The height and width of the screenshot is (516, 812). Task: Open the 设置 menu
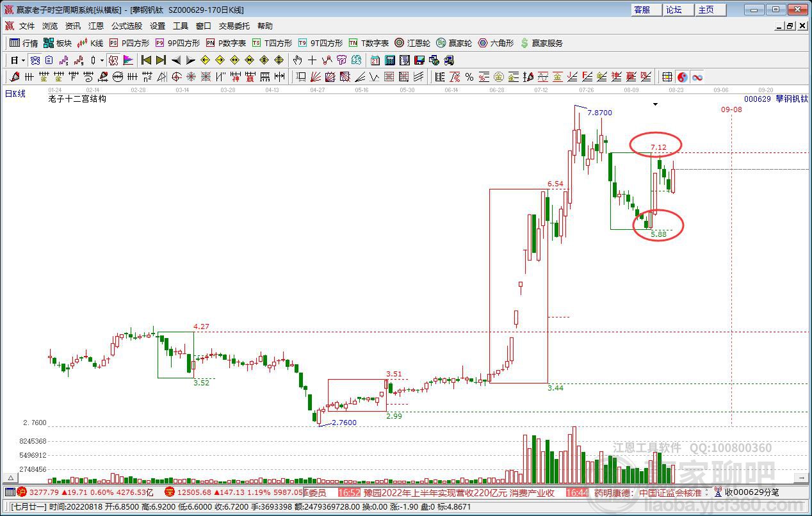click(158, 26)
